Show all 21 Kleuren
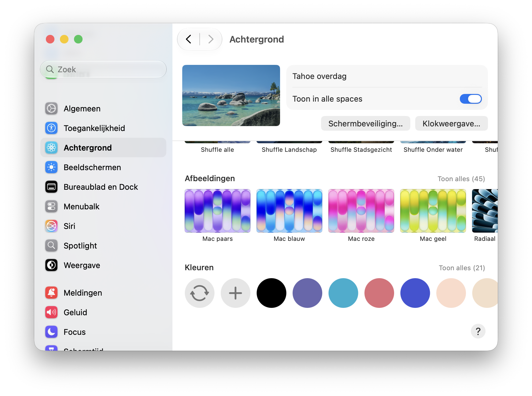 [462, 268]
